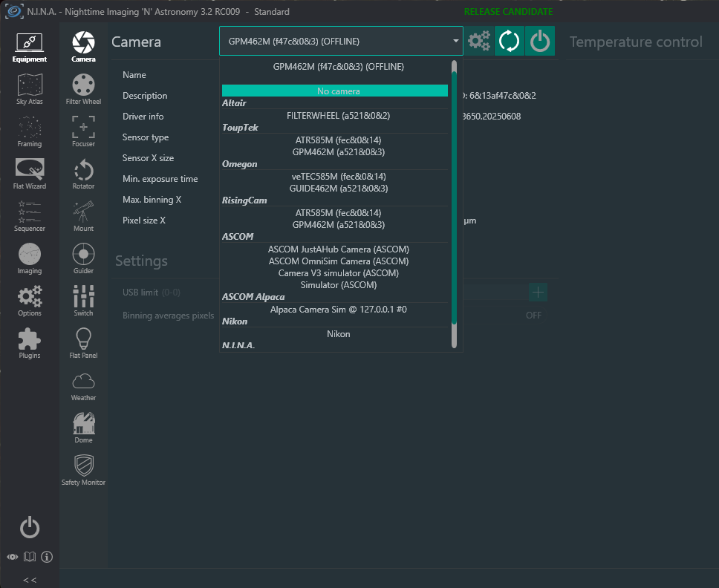This screenshot has width=719, height=588.
Task: Open the Sequencer section
Action: (x=30, y=216)
